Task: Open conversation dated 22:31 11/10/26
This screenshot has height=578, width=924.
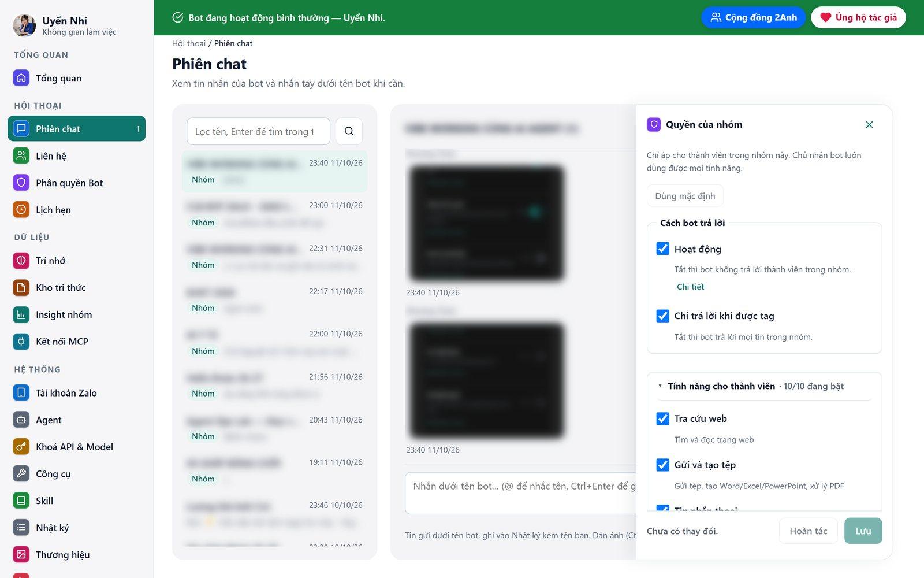Action: [x=275, y=257]
